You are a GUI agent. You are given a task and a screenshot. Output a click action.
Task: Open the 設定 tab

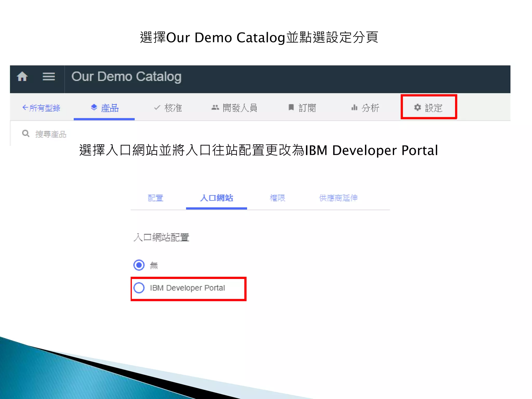429,107
